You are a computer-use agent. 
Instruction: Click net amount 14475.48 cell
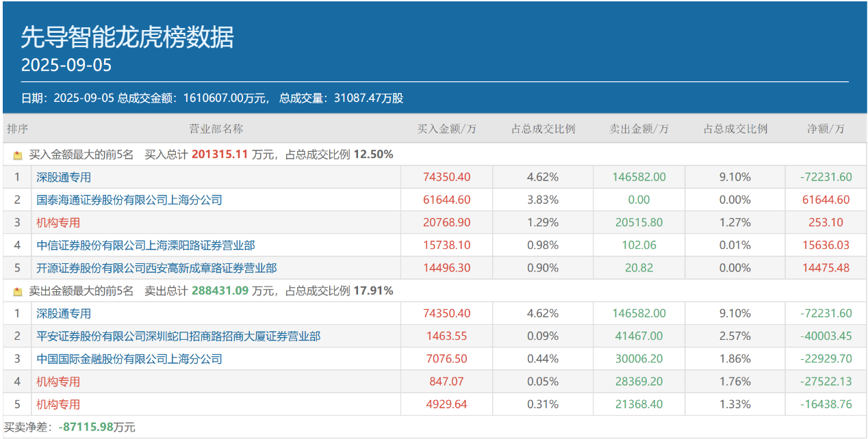pos(826,267)
